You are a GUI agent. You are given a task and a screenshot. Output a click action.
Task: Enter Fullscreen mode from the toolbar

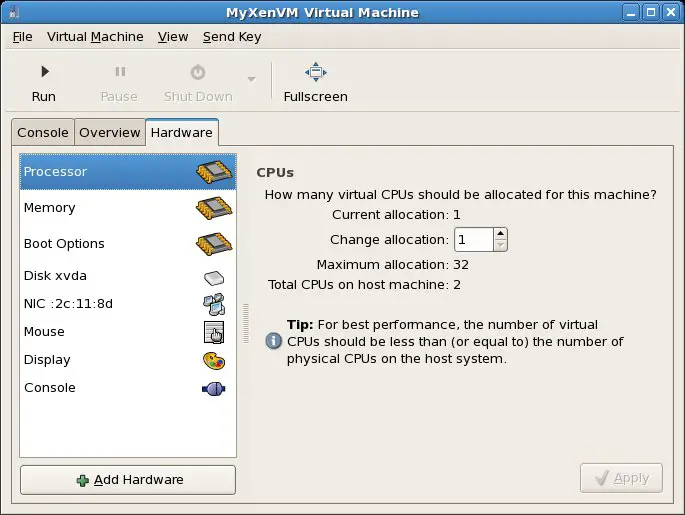point(315,72)
